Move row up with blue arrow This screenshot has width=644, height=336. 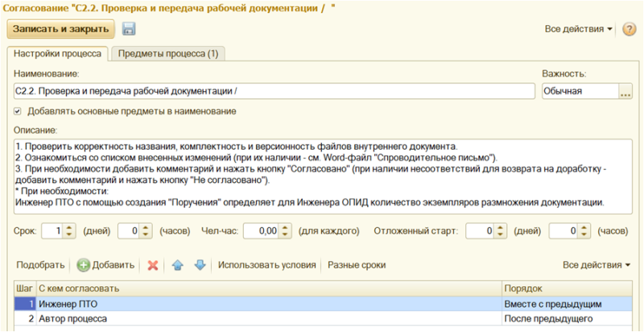tap(178, 265)
